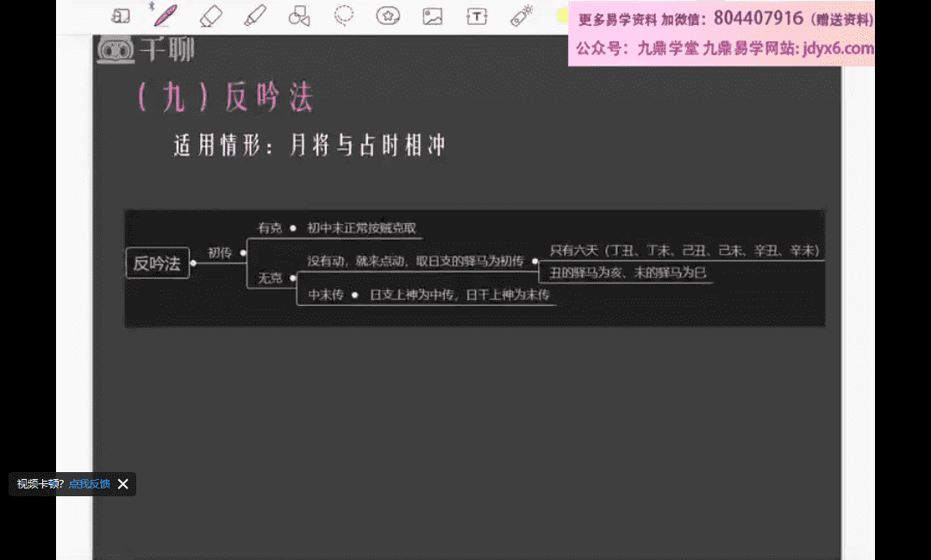Viewport: 931px width, 560px height.
Task: Click the 反呤法 root node box
Action: pos(158,264)
